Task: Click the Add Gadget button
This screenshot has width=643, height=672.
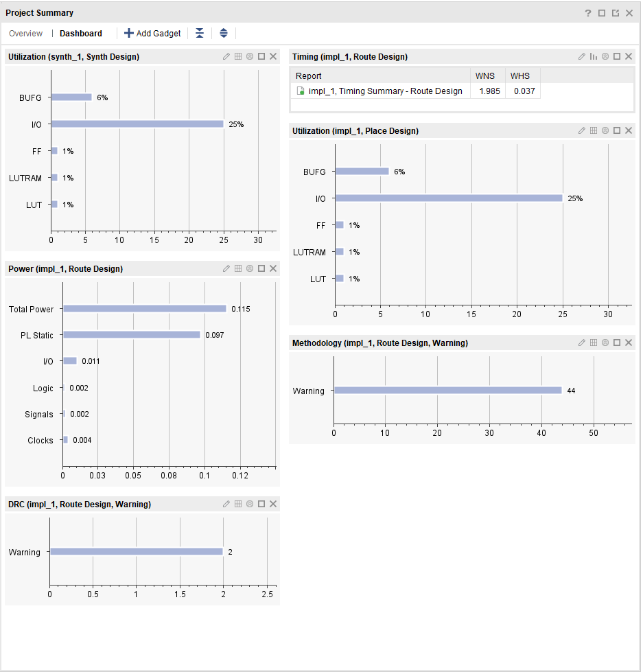Action: [152, 34]
